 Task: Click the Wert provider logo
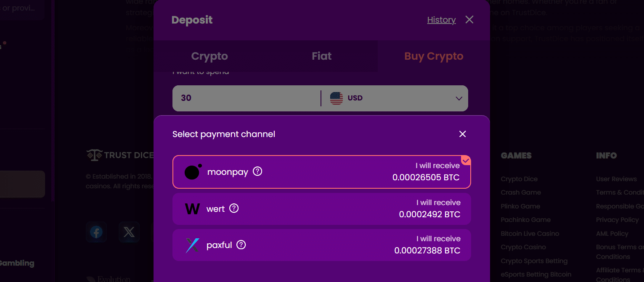pyautogui.click(x=192, y=208)
